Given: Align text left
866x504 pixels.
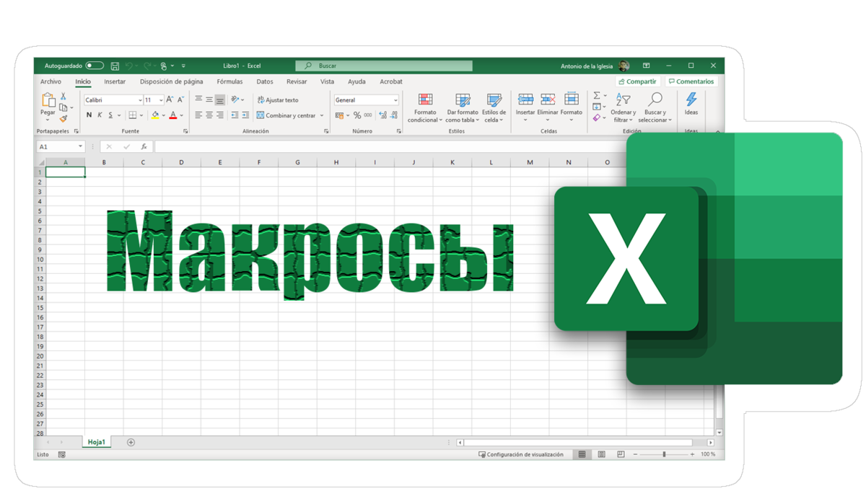Looking at the screenshot, I should click(x=198, y=115).
